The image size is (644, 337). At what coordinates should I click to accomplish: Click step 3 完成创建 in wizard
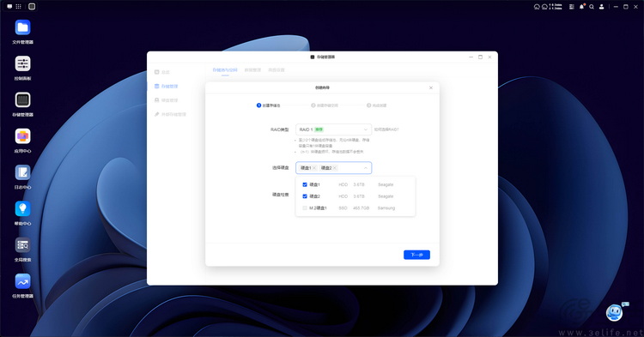point(377,105)
